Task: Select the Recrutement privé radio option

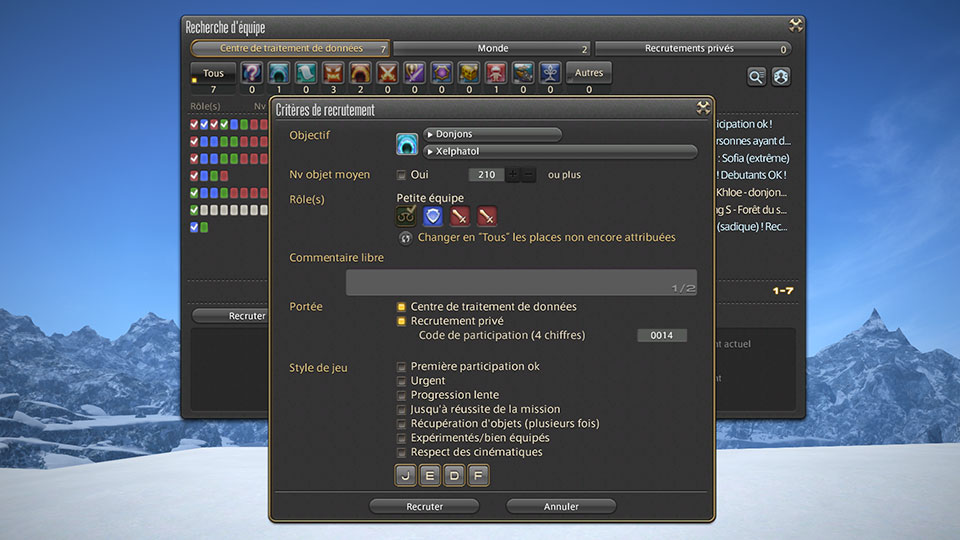Action: click(402, 321)
